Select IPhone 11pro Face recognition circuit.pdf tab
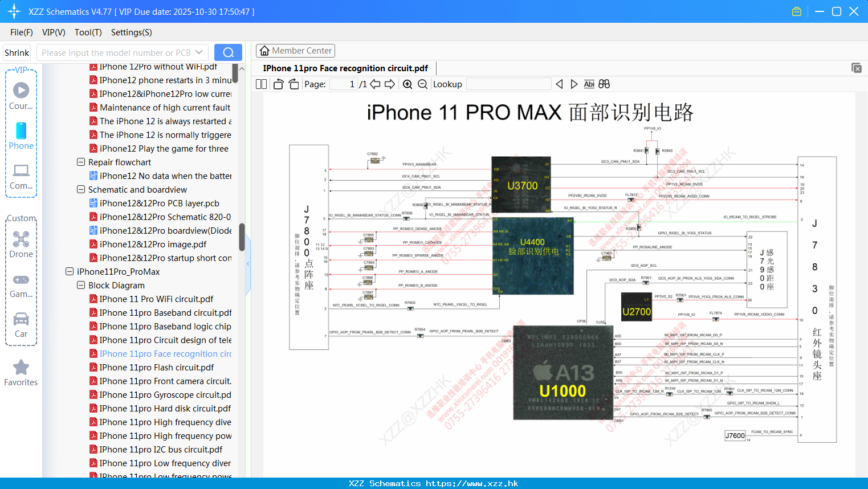868x489 pixels. (345, 68)
